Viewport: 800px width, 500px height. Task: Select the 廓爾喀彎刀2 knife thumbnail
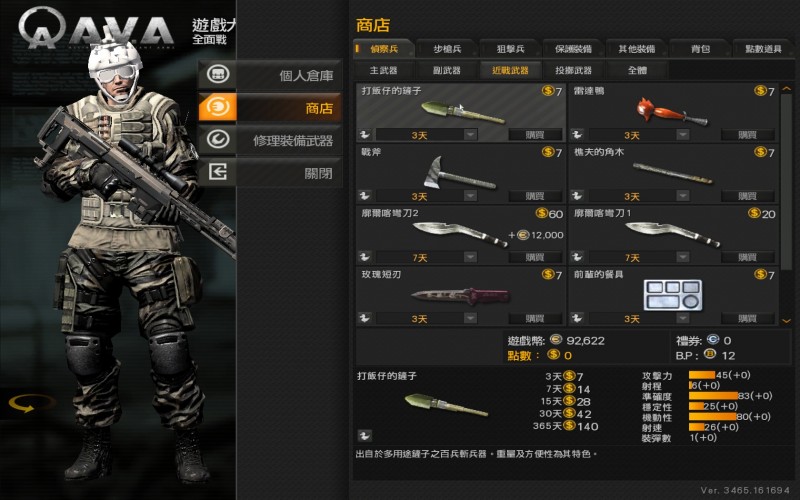tap(460, 234)
